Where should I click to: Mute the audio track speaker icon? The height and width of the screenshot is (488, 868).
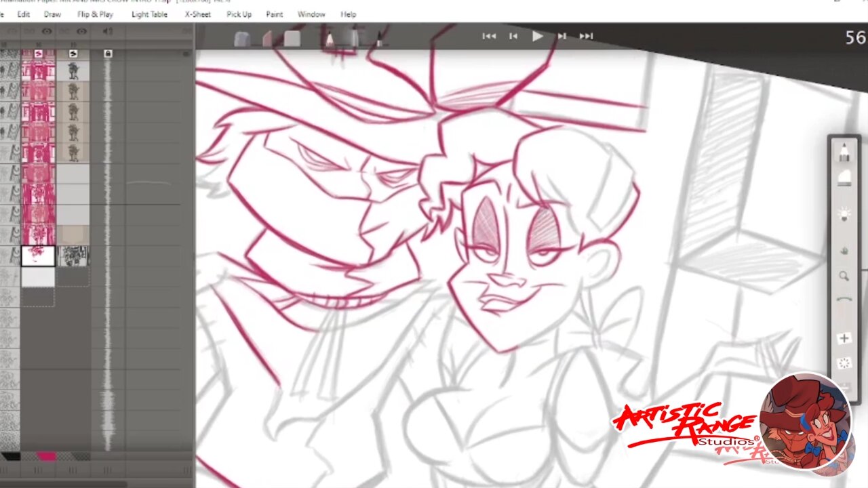pyautogui.click(x=107, y=32)
